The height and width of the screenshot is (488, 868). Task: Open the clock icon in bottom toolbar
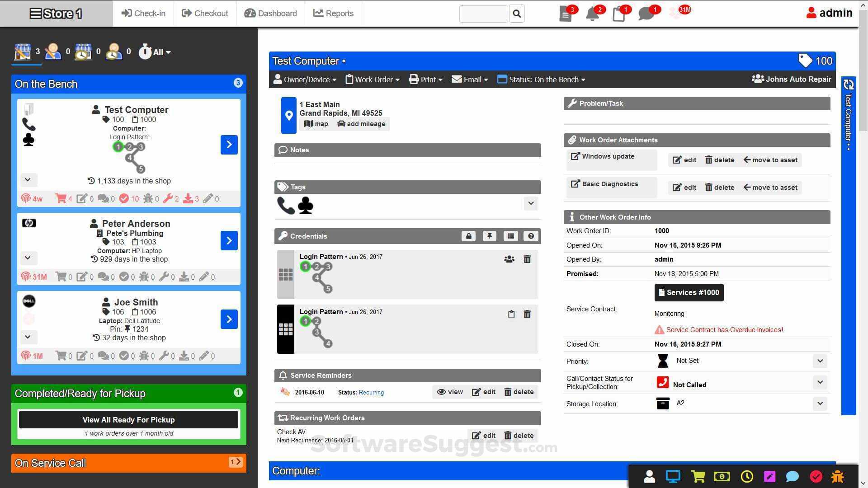[746, 476]
